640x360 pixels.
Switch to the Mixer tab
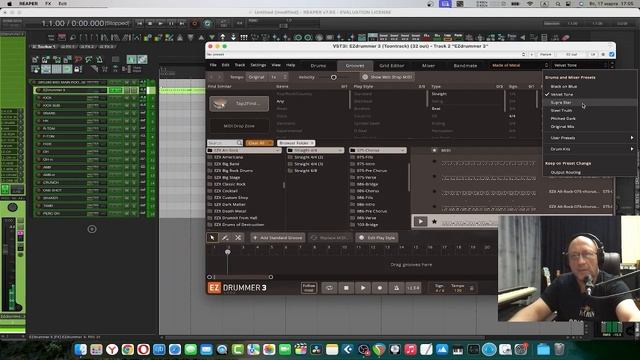[x=428, y=65]
